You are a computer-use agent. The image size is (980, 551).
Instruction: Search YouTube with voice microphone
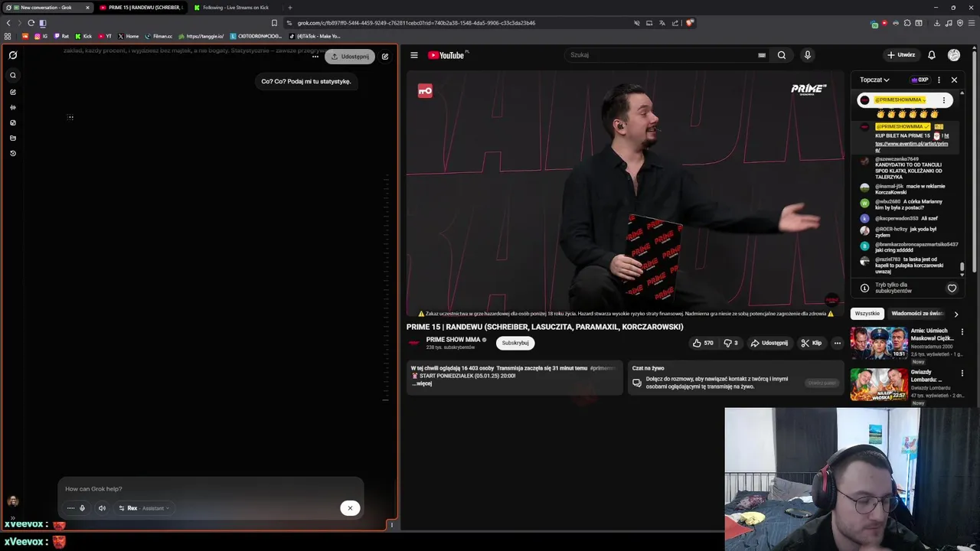(x=807, y=55)
